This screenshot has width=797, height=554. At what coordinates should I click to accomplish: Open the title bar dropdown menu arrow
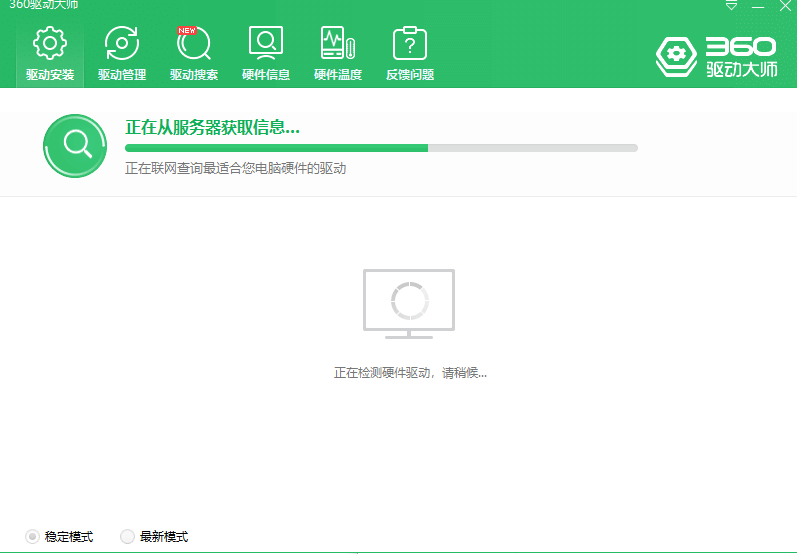[x=731, y=6]
